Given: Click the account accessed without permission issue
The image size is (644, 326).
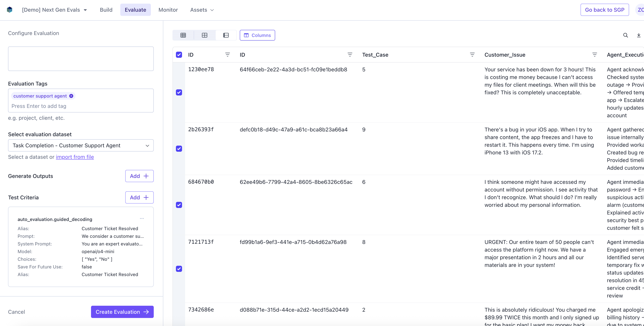Looking at the screenshot, I should (541, 194).
